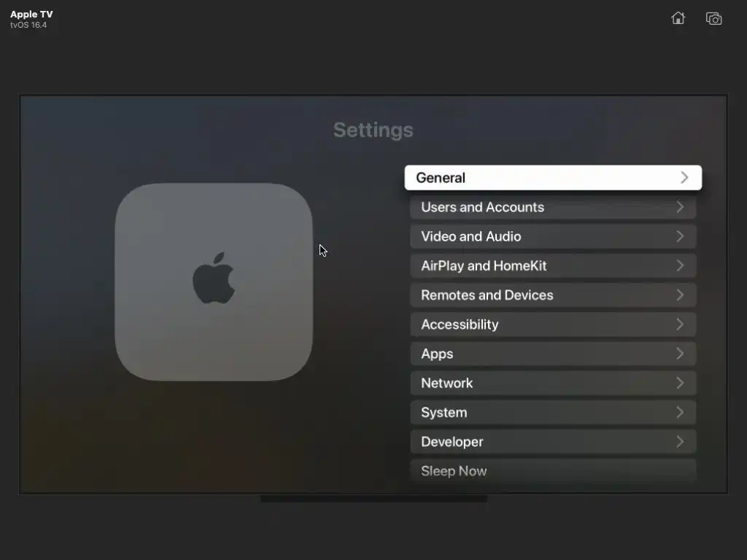The height and width of the screenshot is (560, 747).
Task: Select the Apple TV device image
Action: pyautogui.click(x=214, y=282)
